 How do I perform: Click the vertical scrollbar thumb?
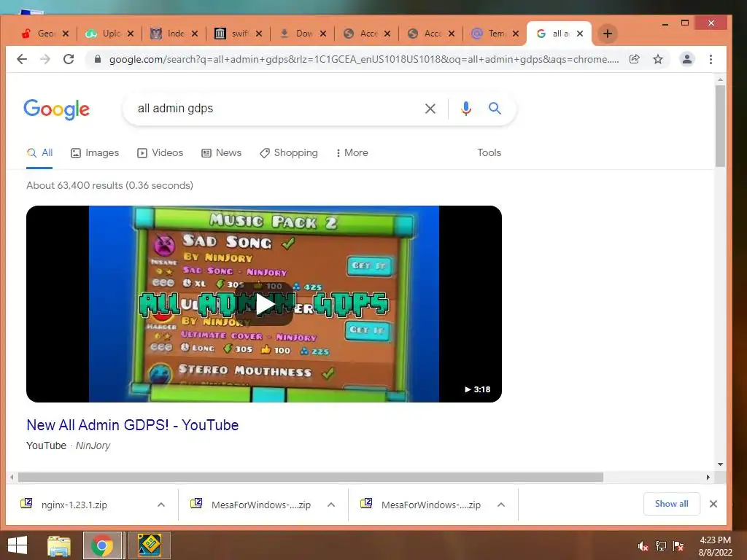pos(720,126)
